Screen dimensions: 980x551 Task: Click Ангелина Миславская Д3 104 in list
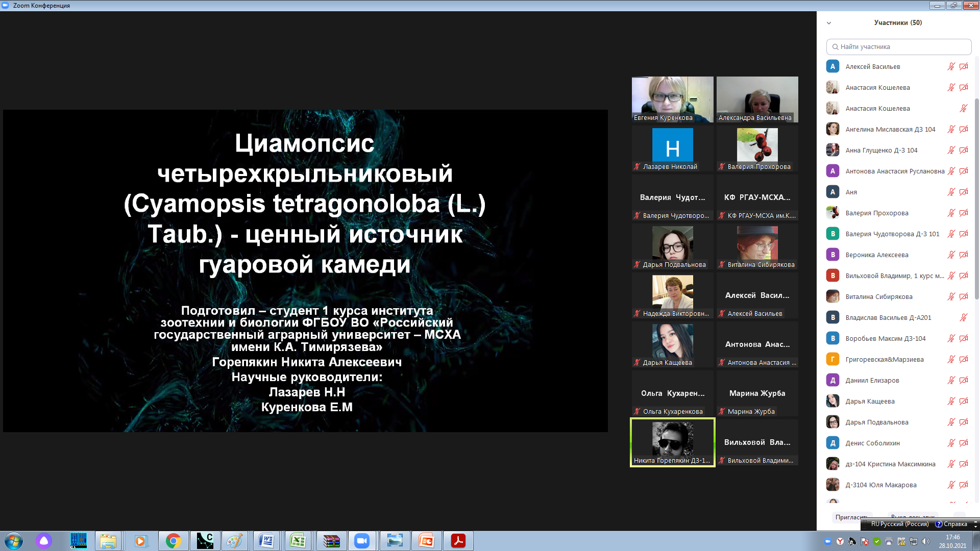[890, 130]
